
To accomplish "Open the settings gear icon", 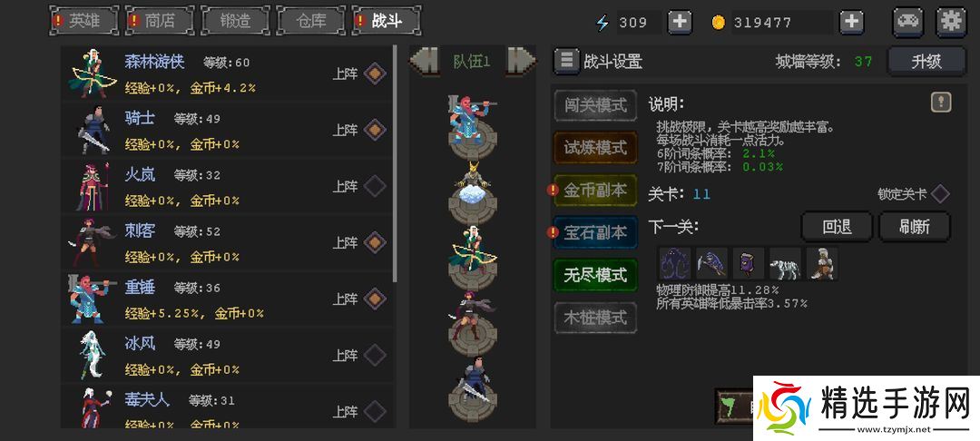I will coord(951,22).
